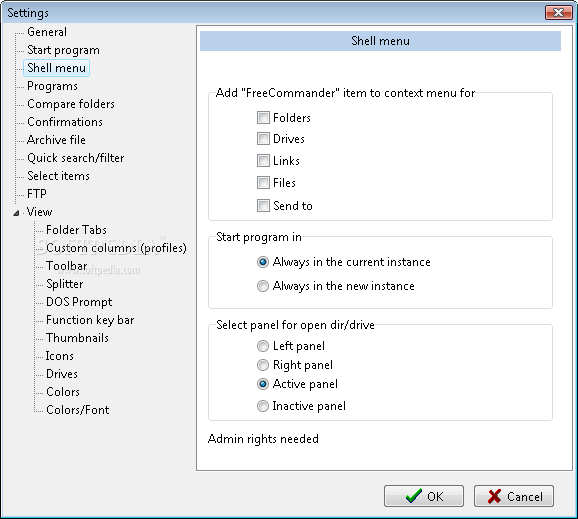Enable the Files checkbox
578x519 pixels.
pyautogui.click(x=263, y=182)
